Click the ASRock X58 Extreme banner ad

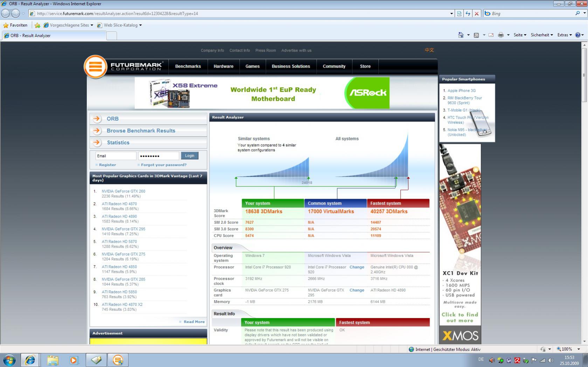coord(262,93)
